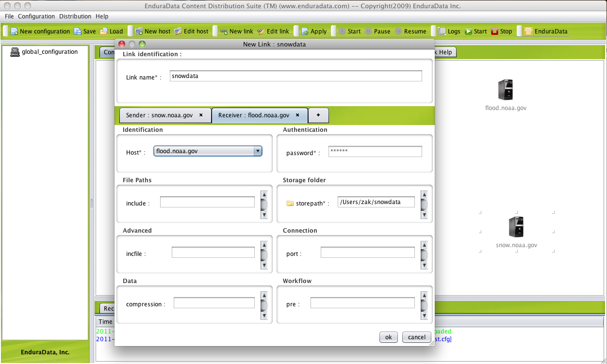Click the up arrow beside incfile field
The image size is (607, 364).
[x=264, y=245]
